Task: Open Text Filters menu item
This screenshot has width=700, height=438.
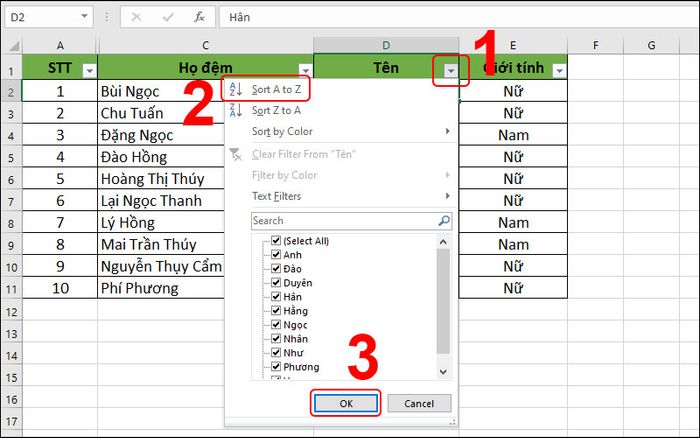Action: 341,196
